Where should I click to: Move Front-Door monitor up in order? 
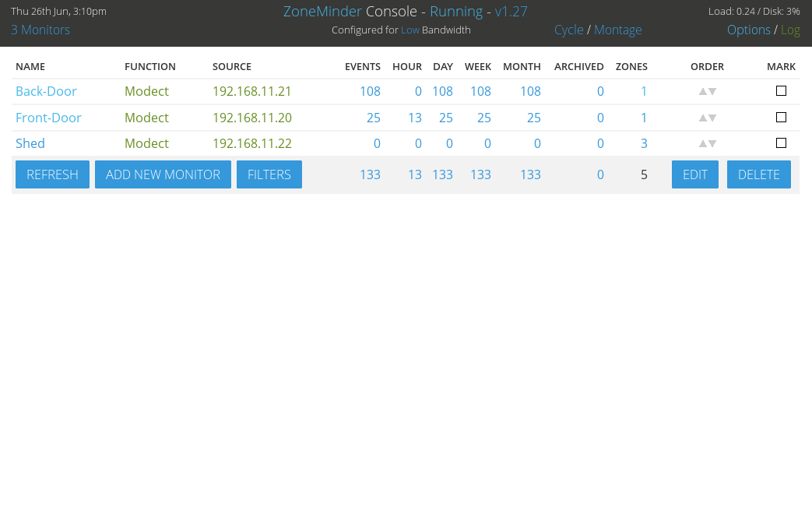(x=703, y=118)
